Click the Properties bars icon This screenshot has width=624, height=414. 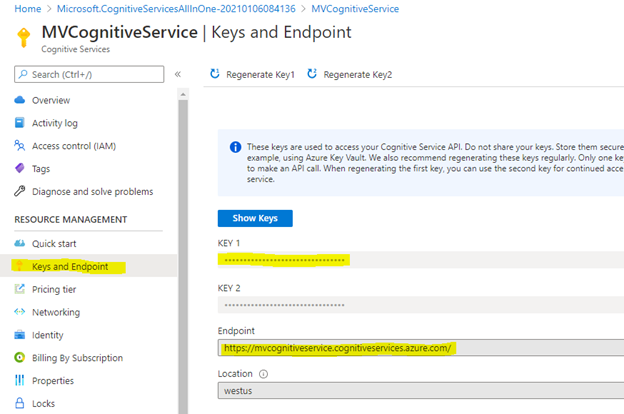(x=20, y=380)
